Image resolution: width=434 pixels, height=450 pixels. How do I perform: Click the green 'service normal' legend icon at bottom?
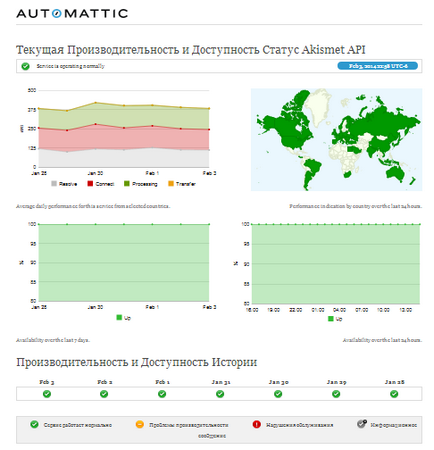click(x=34, y=424)
